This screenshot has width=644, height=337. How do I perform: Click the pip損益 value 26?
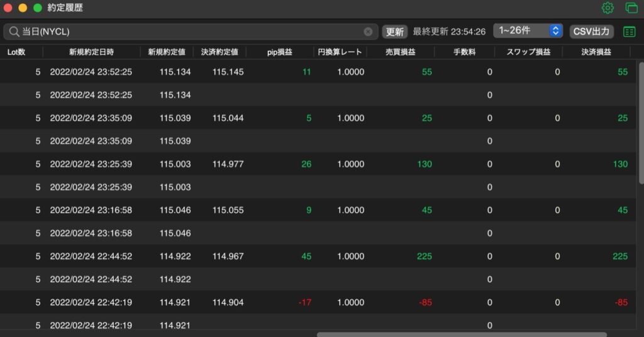pos(306,164)
